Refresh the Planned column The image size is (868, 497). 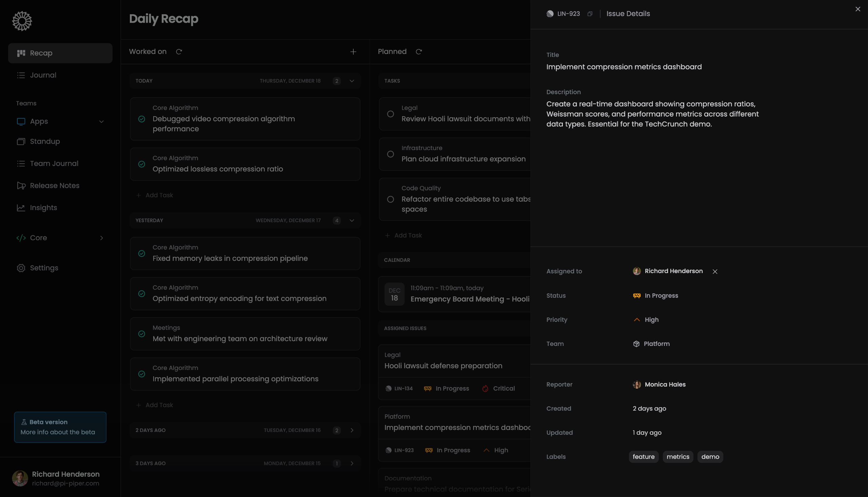[419, 51]
